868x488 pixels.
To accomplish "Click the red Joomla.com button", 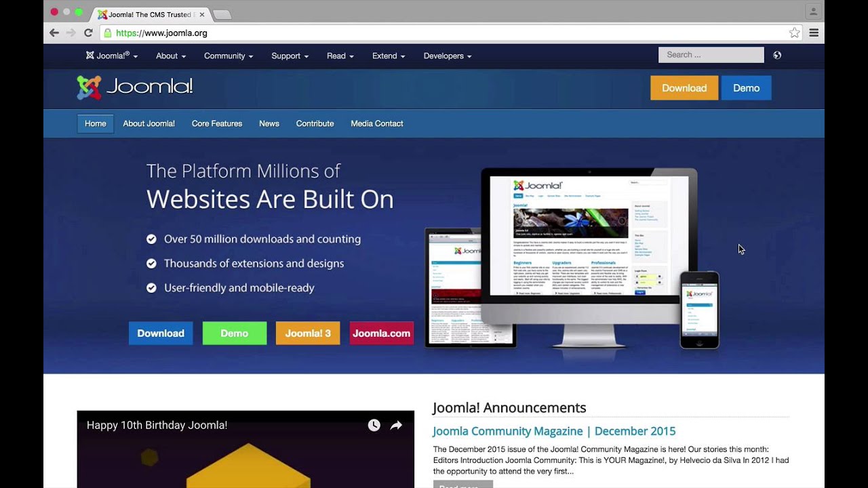I will 382,333.
